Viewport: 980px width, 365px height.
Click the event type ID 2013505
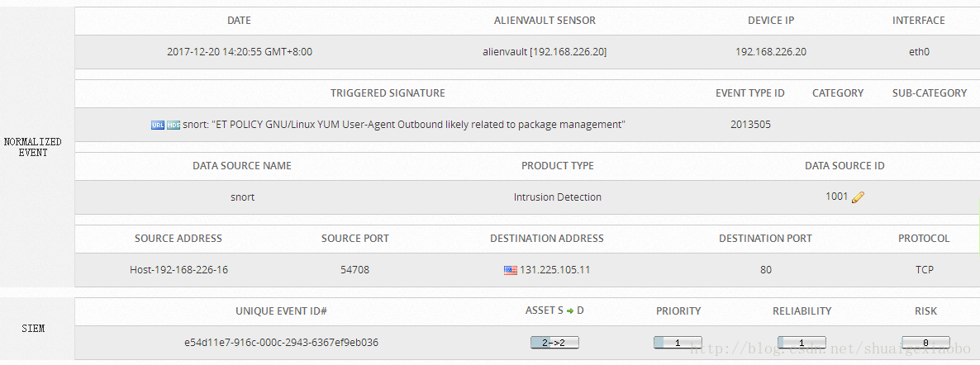pyautogui.click(x=750, y=125)
